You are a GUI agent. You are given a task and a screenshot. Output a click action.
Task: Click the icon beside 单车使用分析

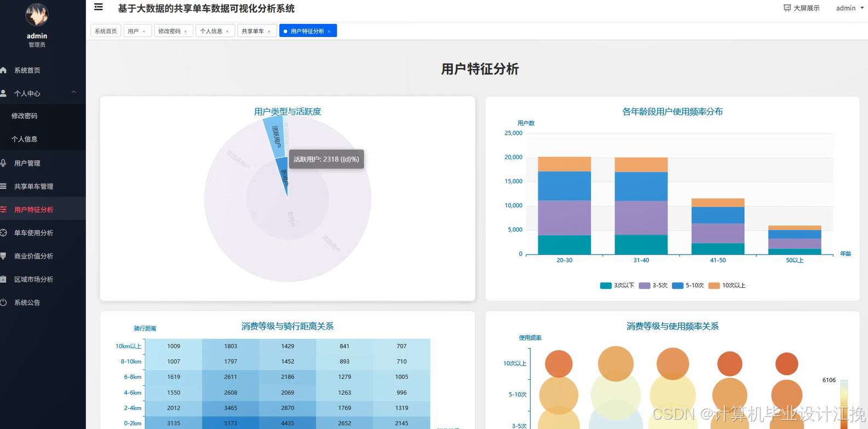[x=3, y=233]
